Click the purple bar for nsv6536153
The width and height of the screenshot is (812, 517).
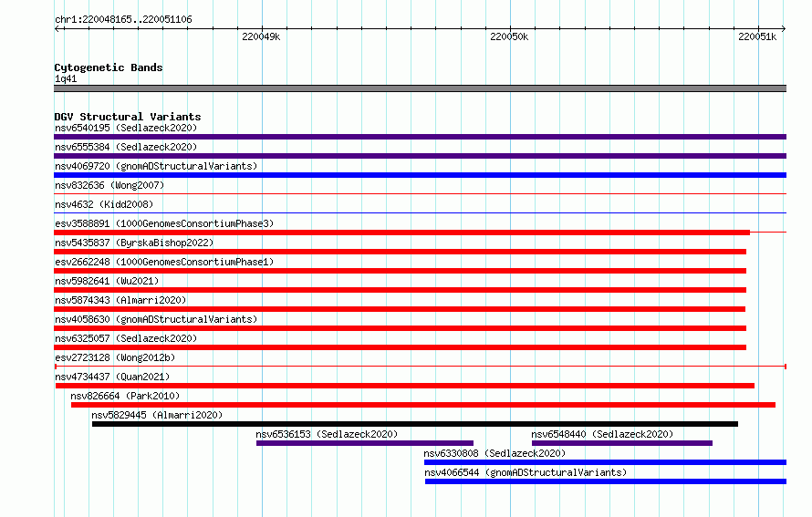point(365,443)
